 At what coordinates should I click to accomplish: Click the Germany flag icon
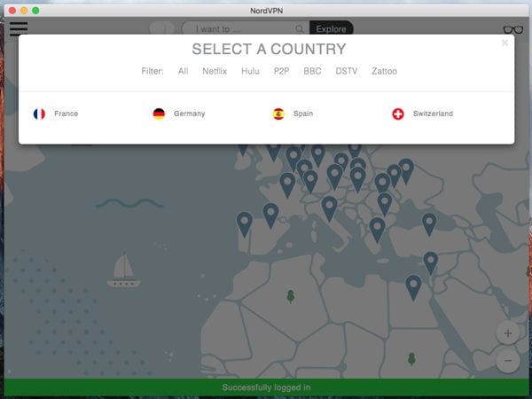click(159, 114)
